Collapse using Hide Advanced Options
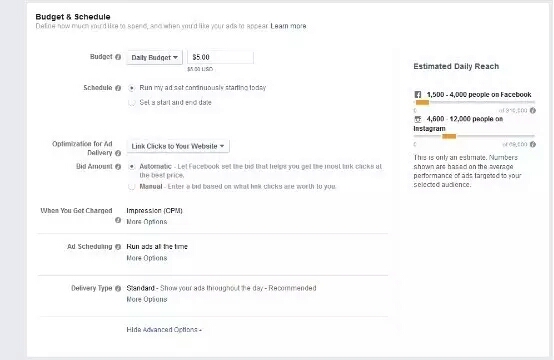Screen dimensions: 554x360 click(x=164, y=330)
